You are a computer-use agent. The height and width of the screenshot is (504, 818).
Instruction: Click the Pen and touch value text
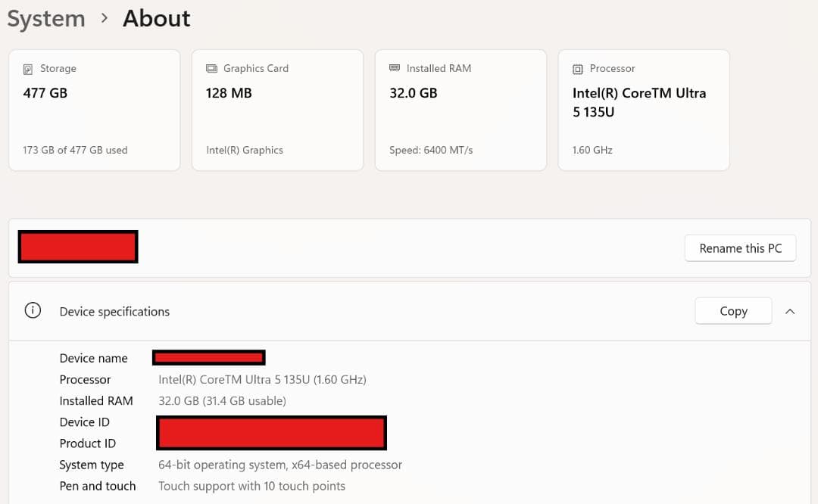tap(251, 486)
